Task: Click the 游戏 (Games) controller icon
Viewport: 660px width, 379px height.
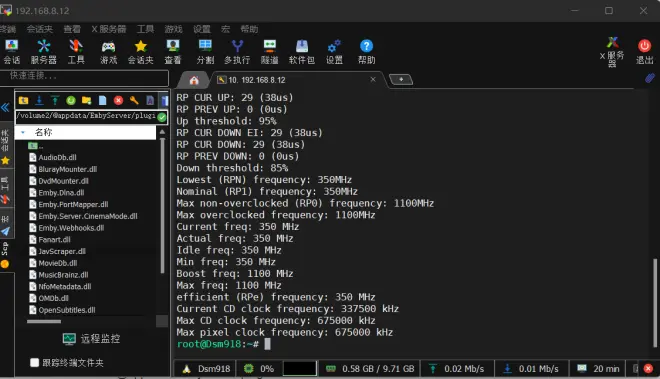Action: 109,51
